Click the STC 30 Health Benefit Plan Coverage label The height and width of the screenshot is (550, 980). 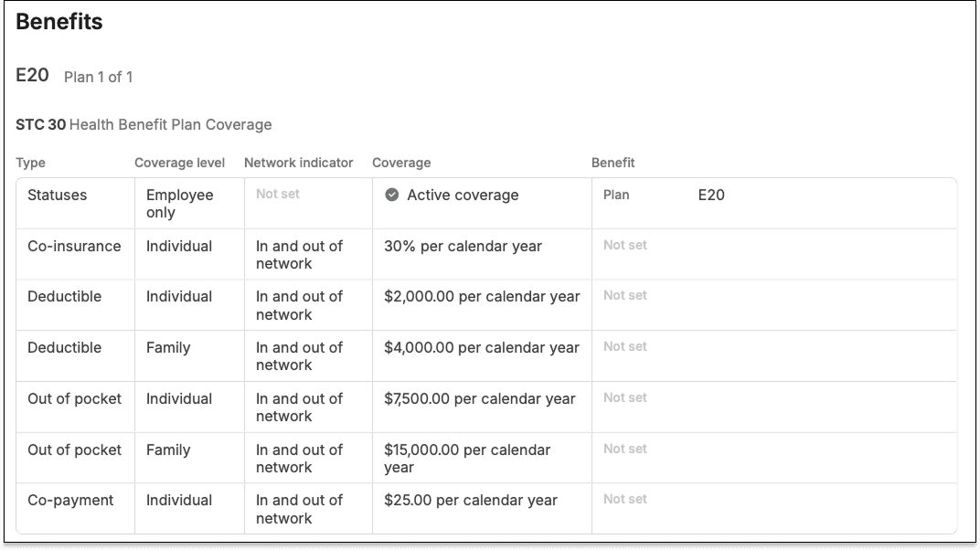(144, 124)
